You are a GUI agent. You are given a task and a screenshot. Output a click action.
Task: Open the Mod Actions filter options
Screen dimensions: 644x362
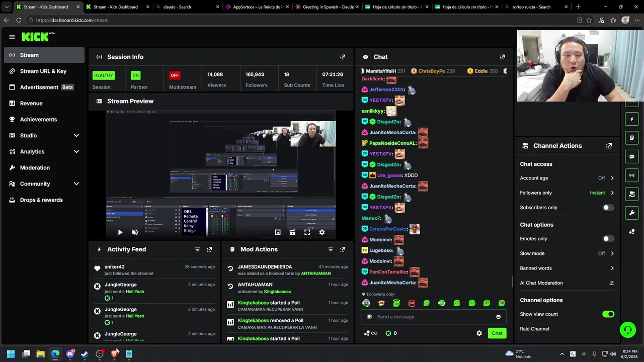331,249
